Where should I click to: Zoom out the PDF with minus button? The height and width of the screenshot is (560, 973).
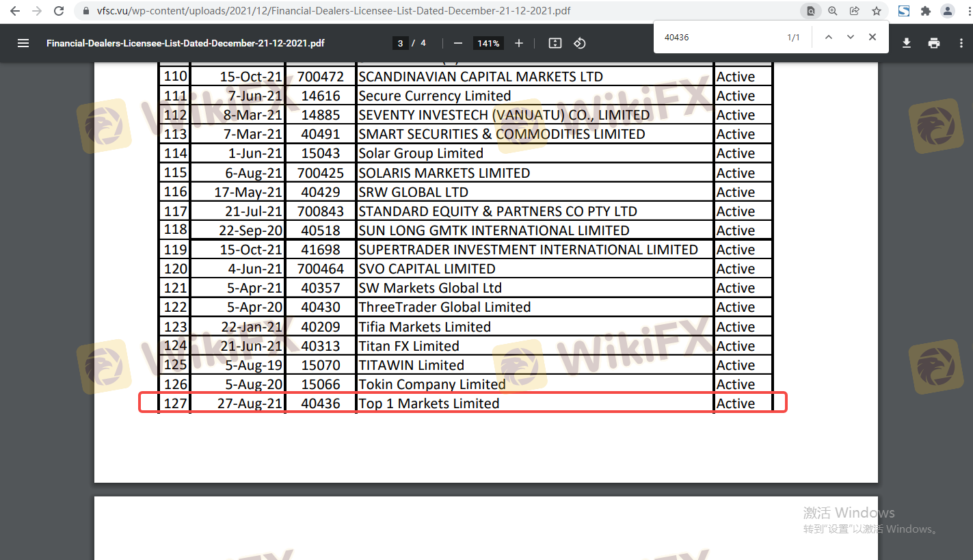(458, 43)
